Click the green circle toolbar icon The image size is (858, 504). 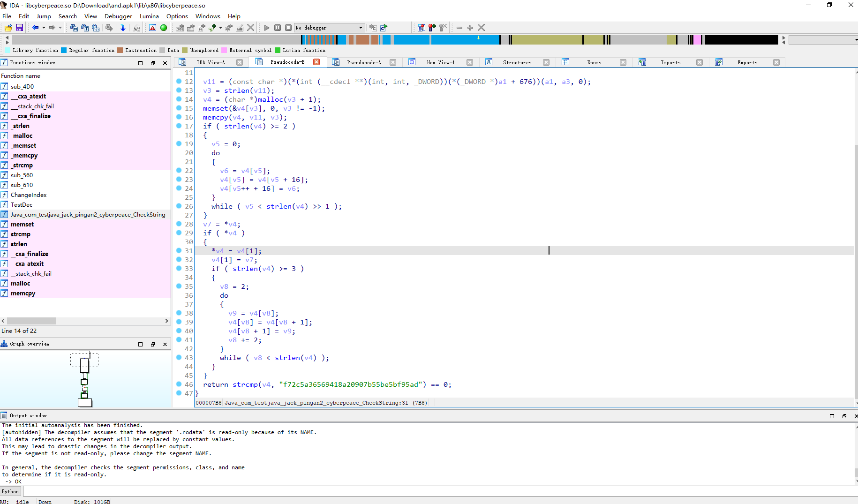click(164, 28)
